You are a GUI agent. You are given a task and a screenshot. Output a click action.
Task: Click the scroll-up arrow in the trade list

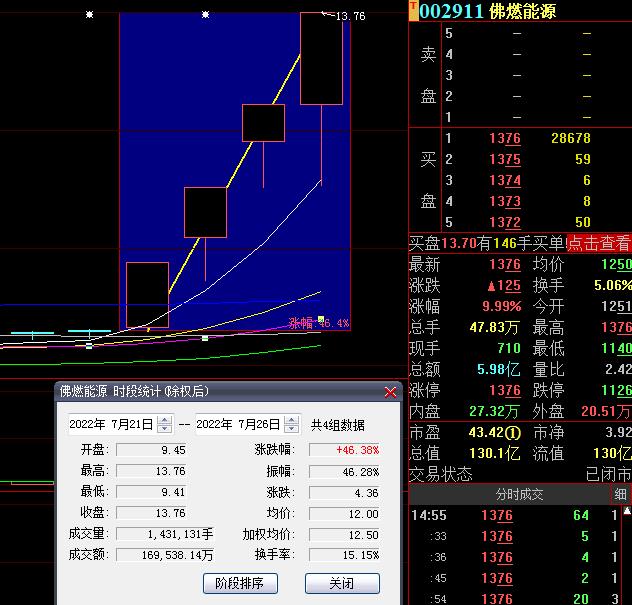(625, 515)
